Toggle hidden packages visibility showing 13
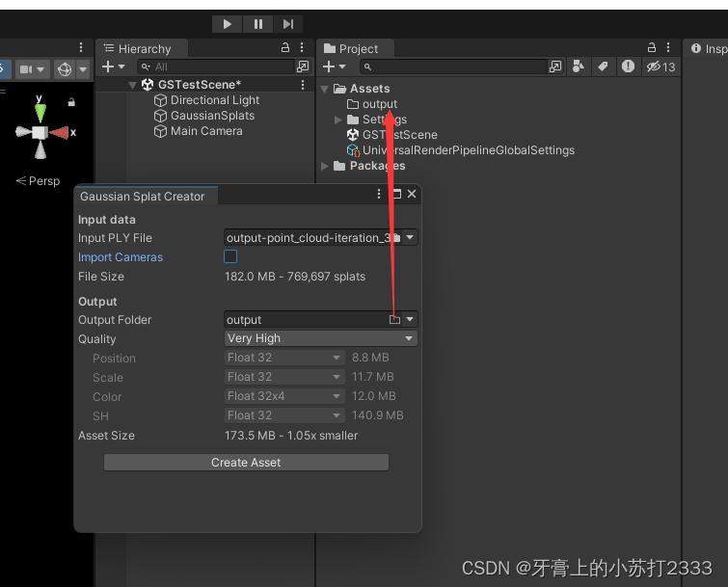728x587 pixels. [661, 67]
